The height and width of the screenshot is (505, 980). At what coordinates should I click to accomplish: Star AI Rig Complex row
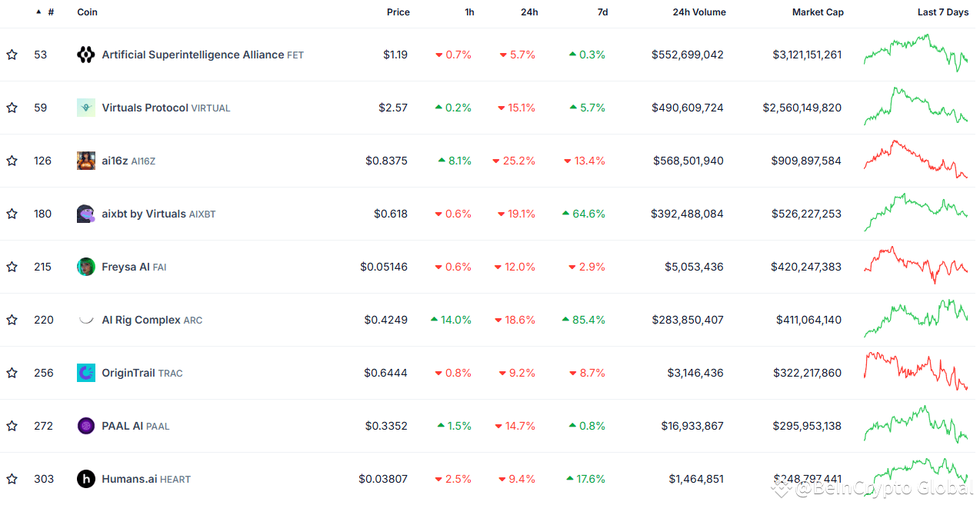pos(12,320)
